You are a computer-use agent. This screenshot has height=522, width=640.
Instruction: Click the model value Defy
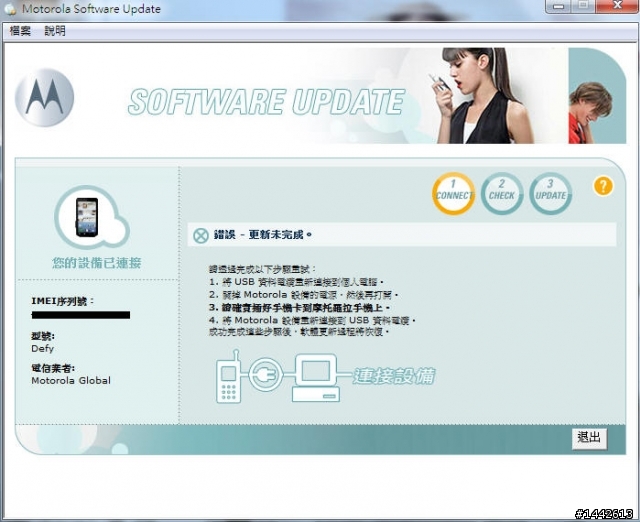tap(42, 349)
